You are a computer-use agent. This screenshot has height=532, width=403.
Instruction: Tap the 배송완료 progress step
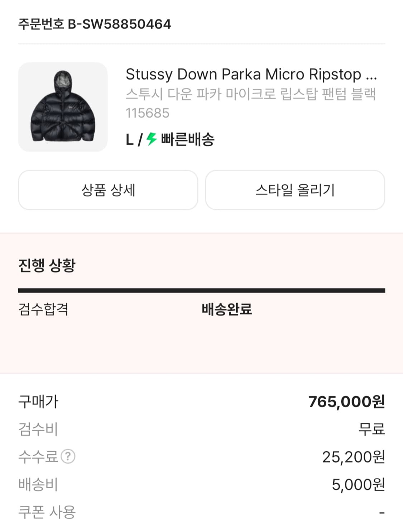227,309
